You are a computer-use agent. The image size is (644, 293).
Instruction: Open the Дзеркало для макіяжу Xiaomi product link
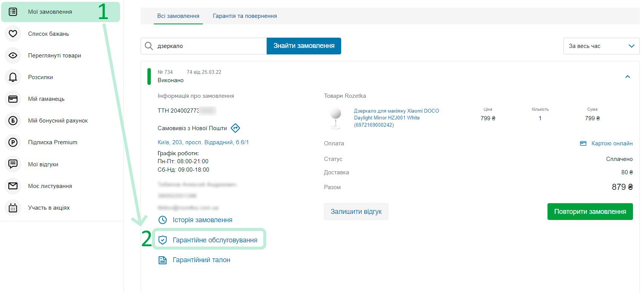[396, 118]
